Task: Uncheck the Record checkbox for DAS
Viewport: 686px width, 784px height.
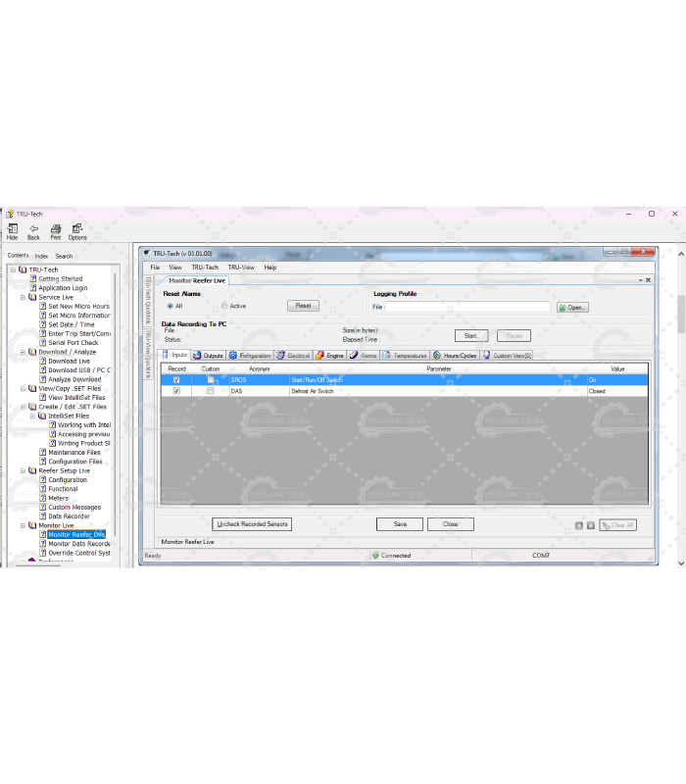Action: 176,391
